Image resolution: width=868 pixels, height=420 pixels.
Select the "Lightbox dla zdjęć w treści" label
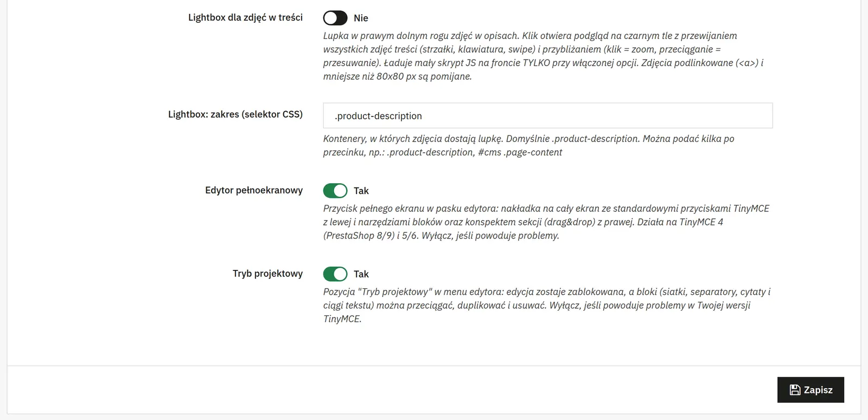coord(245,17)
